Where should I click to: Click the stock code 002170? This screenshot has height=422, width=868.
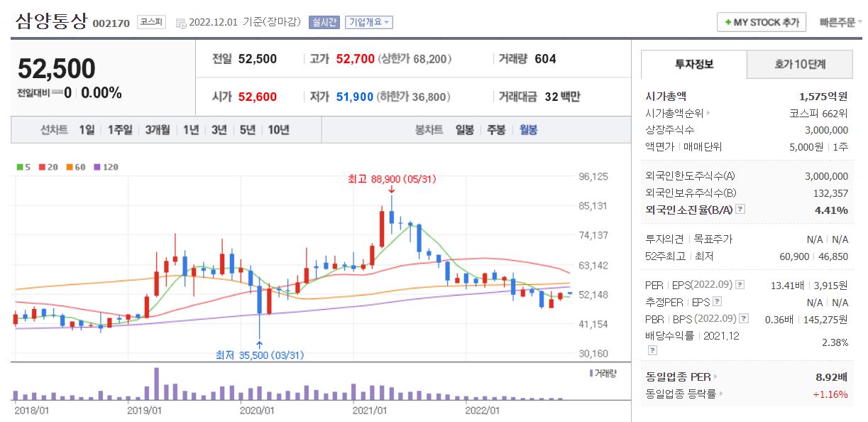click(111, 23)
